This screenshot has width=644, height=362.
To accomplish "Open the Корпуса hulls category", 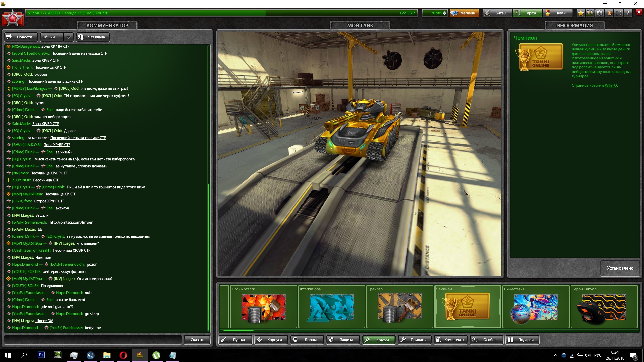I will tap(271, 340).
